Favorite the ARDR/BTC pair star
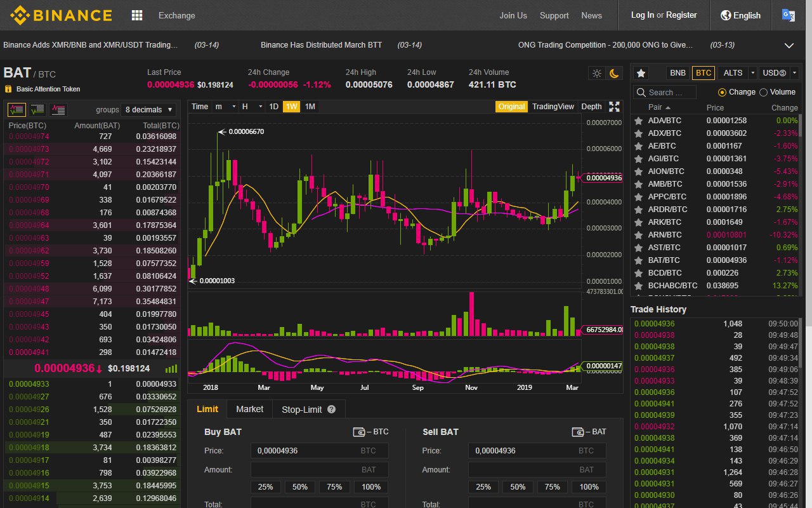This screenshot has width=812, height=508. point(638,210)
